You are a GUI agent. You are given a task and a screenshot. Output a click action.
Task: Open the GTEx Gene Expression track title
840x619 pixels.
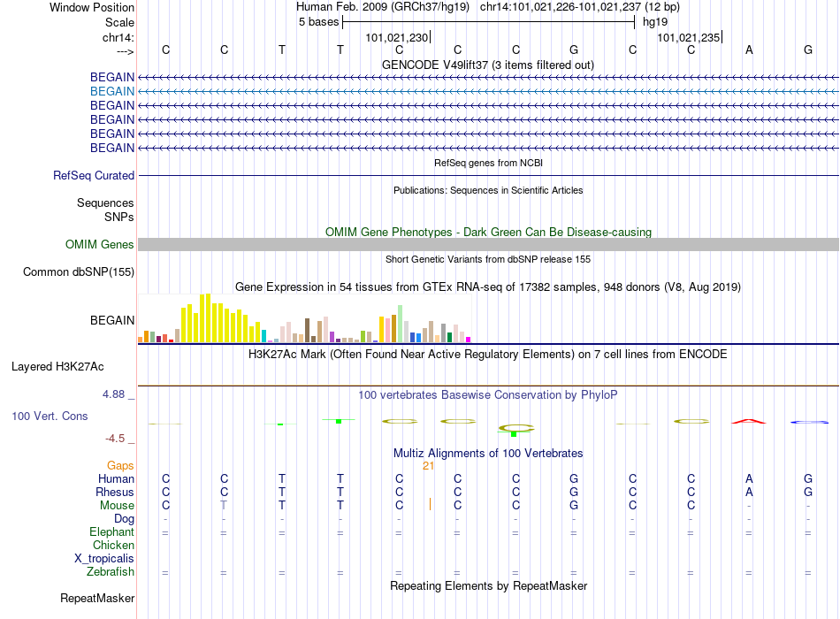coord(488,287)
